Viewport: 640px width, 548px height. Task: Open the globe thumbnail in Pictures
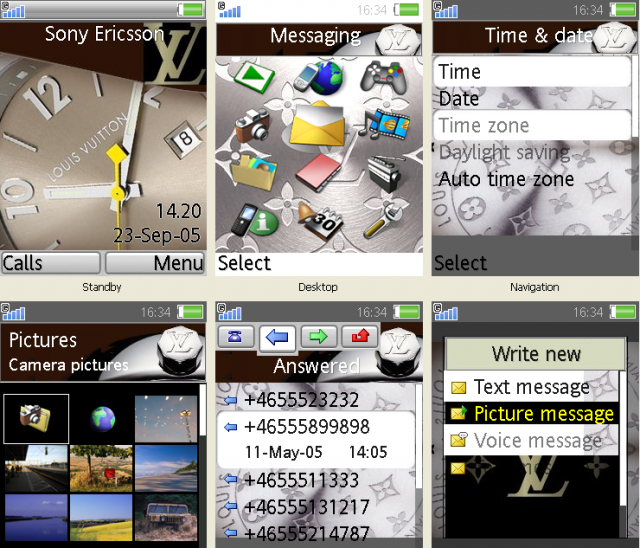[x=102, y=418]
